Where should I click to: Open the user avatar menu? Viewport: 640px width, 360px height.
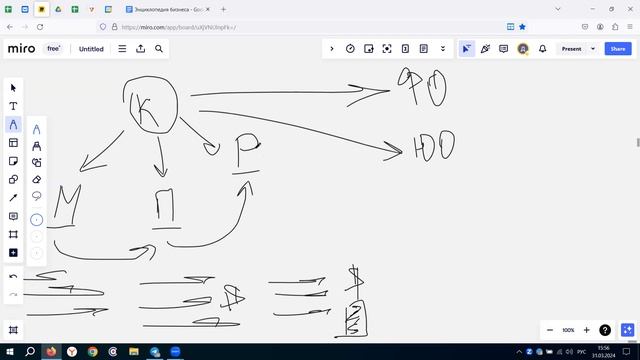tap(523, 49)
